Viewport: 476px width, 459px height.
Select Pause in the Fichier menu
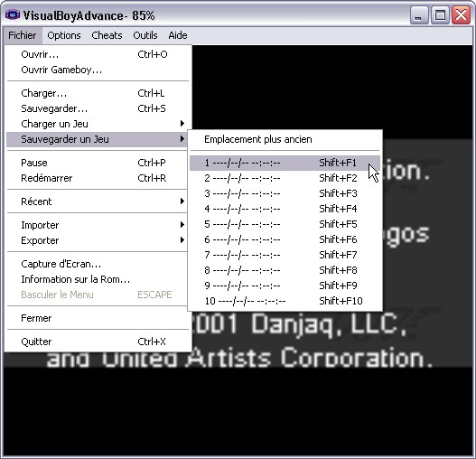pos(98,163)
